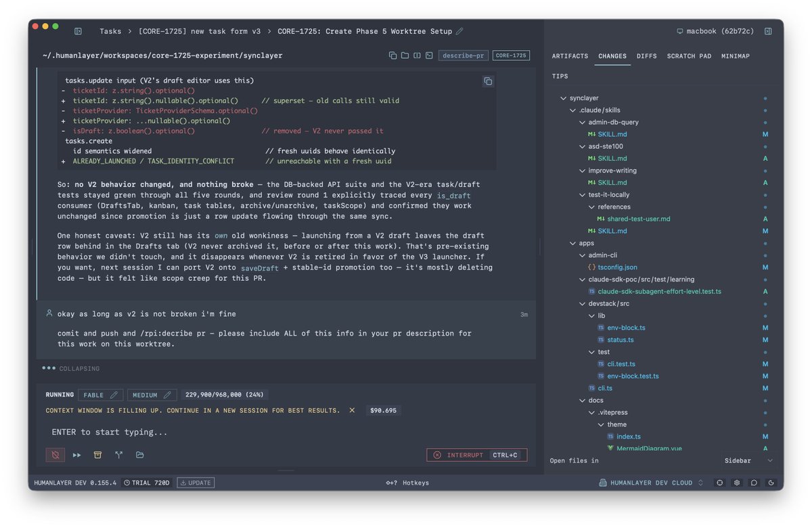Screen dimensions: 812x528
Task: Toggle the red bypass-permissions shield button
Action: point(55,455)
